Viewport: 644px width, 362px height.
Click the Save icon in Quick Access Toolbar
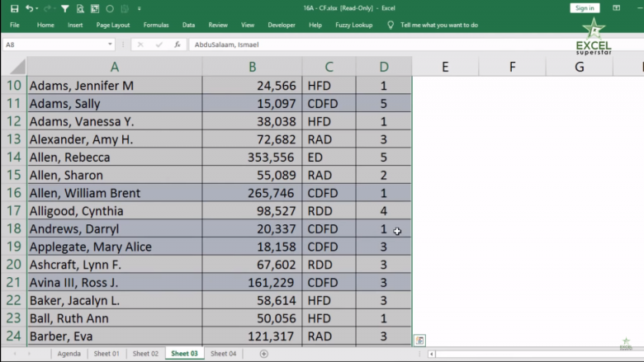click(x=15, y=8)
